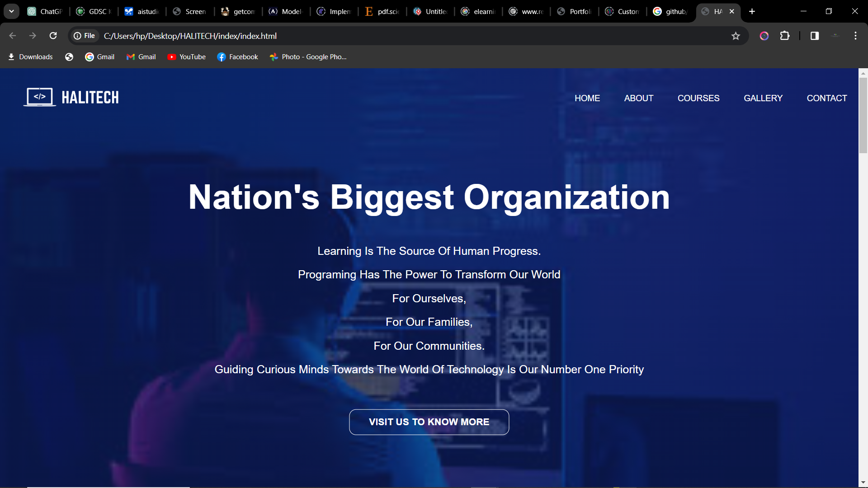This screenshot has width=868, height=488.
Task: Open YouTube bookmark in bookmarks bar
Action: point(186,57)
